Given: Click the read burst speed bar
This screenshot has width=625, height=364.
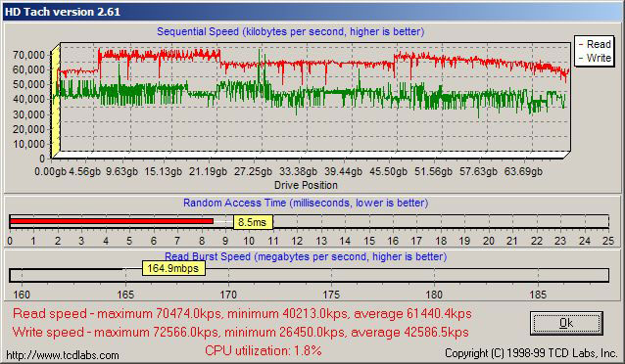Looking at the screenshot, I should pyautogui.click(x=309, y=275).
